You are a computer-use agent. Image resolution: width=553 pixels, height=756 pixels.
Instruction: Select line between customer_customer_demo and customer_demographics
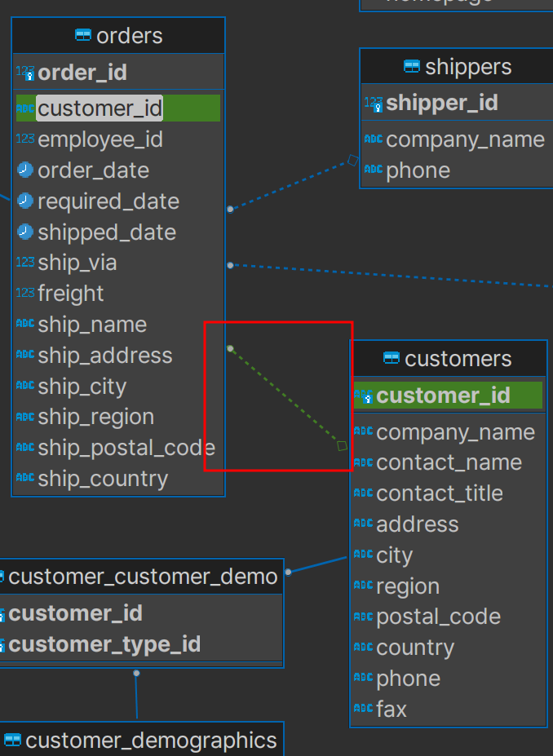136,694
